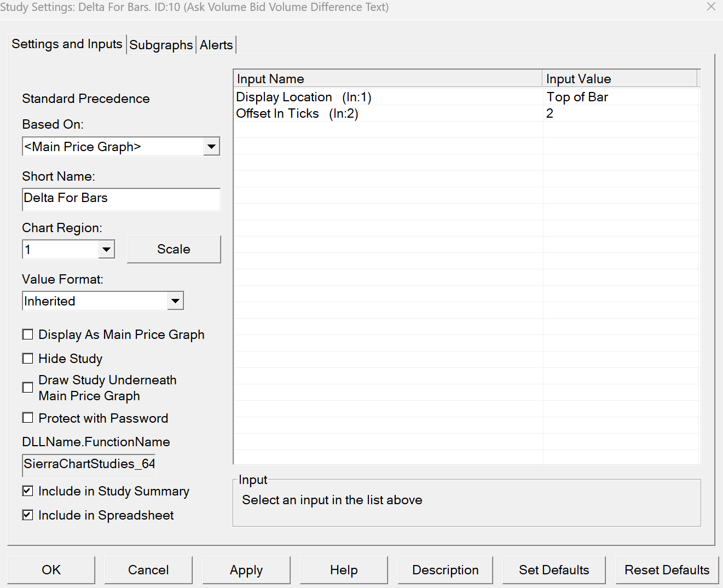Image resolution: width=723 pixels, height=588 pixels.
Task: Check the Hide Study checkbox
Action: 28,359
